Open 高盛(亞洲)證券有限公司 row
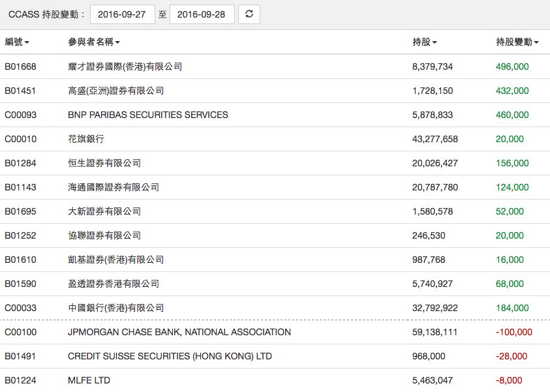The height and width of the screenshot is (392, 550). [115, 91]
